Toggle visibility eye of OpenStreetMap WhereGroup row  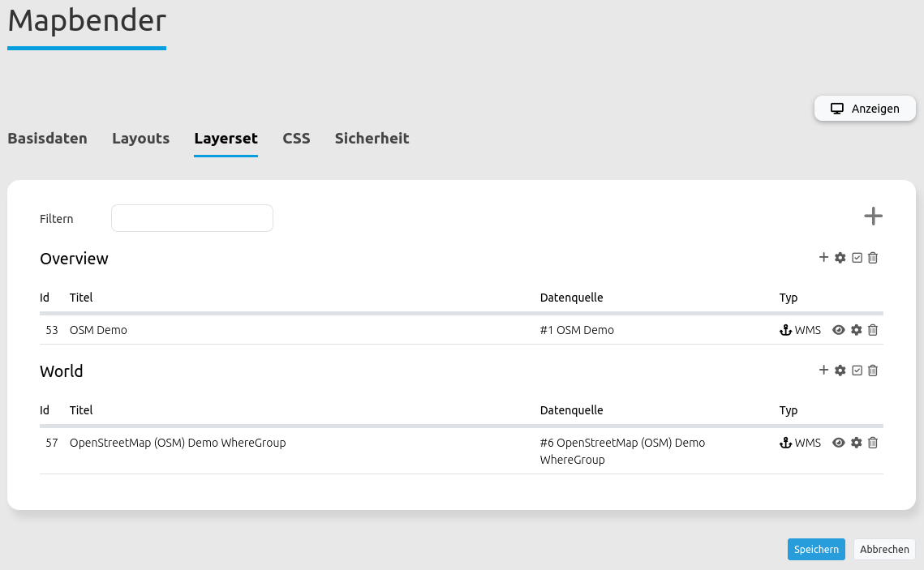(x=839, y=443)
